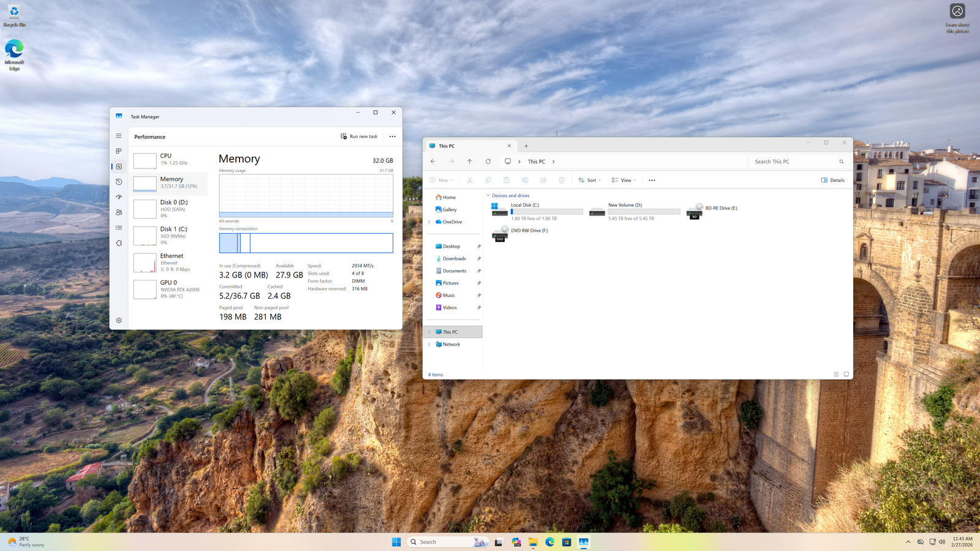This screenshot has height=551, width=980.
Task: Open App history in Task Manager sidebar
Action: [119, 182]
